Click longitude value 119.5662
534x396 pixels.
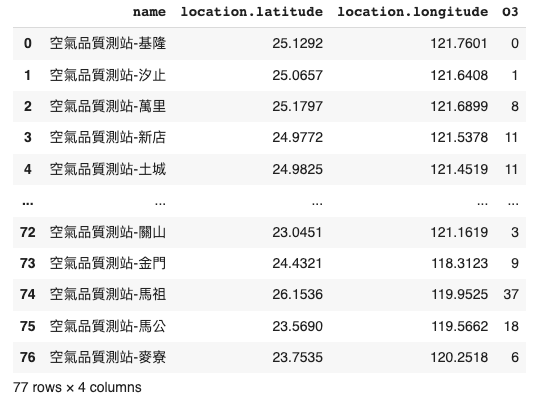point(459,326)
